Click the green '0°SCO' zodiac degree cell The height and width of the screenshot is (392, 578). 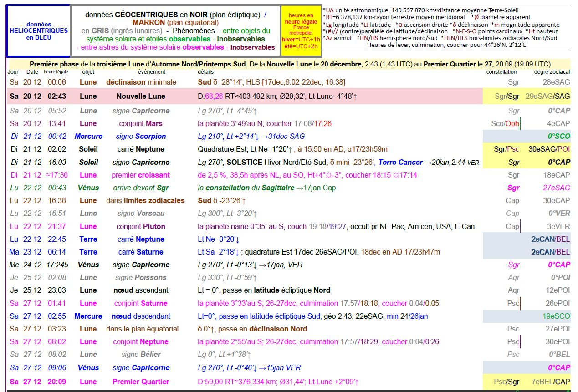(558, 136)
